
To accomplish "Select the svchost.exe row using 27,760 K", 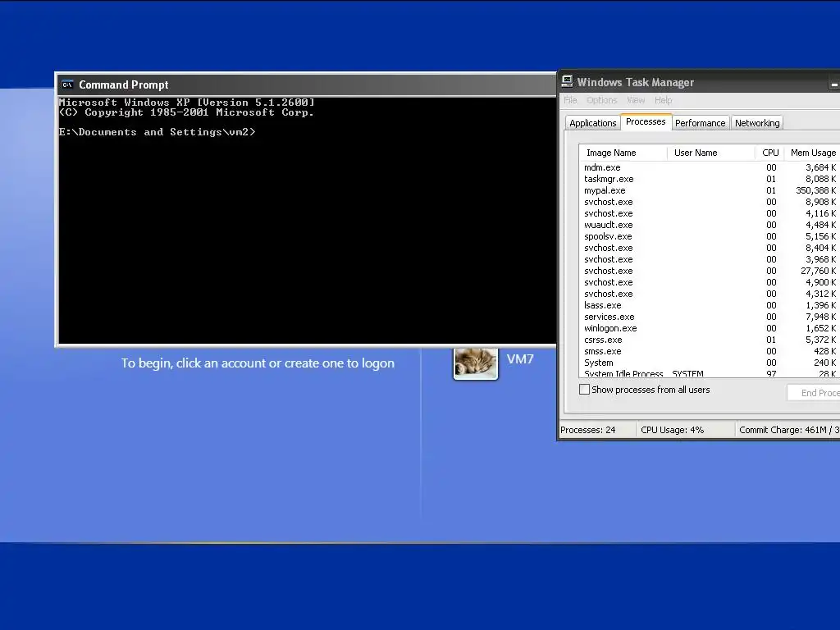I will click(710, 271).
